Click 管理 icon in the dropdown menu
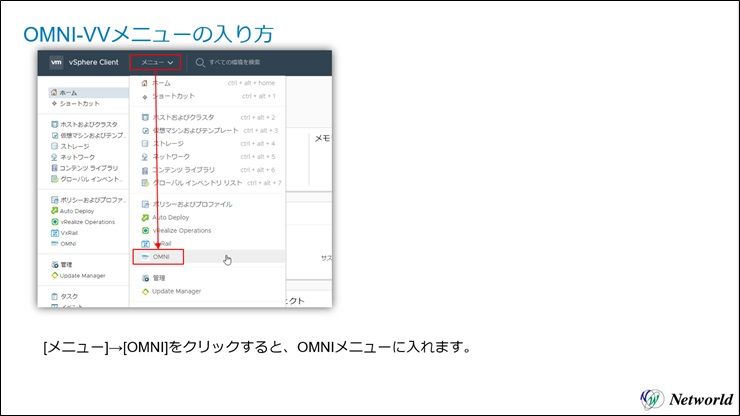This screenshot has width=740, height=416. [x=145, y=278]
